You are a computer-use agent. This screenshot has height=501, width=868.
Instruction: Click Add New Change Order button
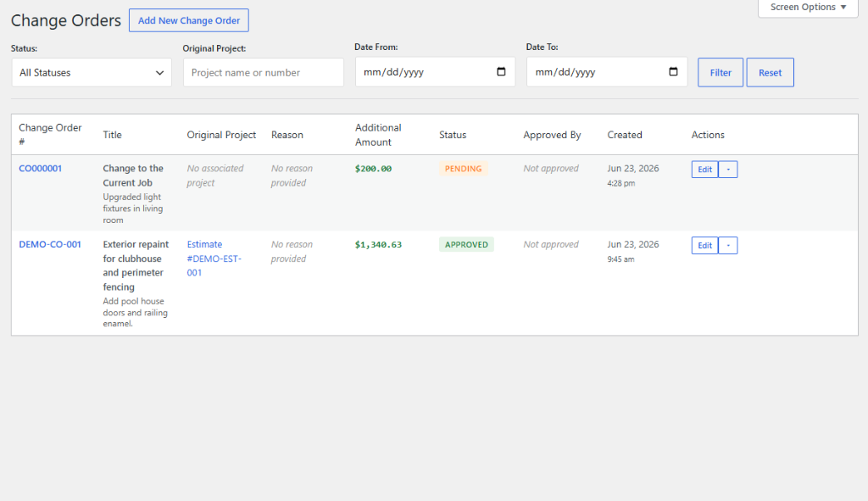pyautogui.click(x=189, y=20)
